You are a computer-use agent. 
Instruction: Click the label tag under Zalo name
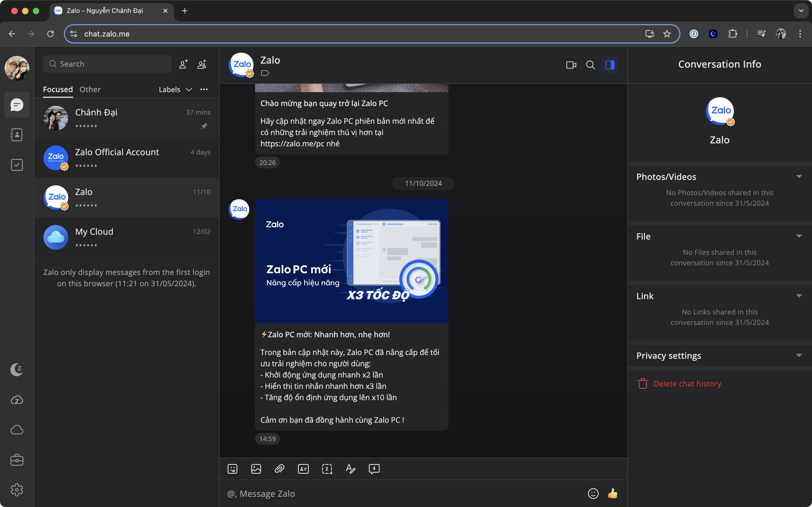[x=265, y=73]
